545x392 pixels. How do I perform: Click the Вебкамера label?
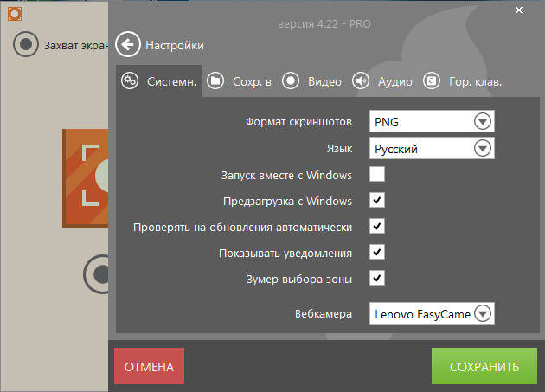pyautogui.click(x=324, y=314)
